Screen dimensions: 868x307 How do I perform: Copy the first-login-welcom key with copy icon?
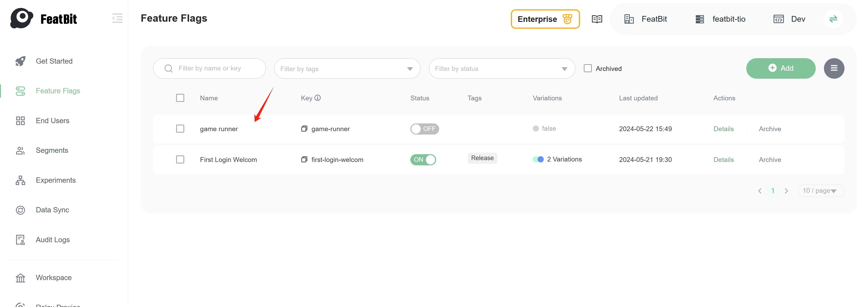[x=304, y=160]
